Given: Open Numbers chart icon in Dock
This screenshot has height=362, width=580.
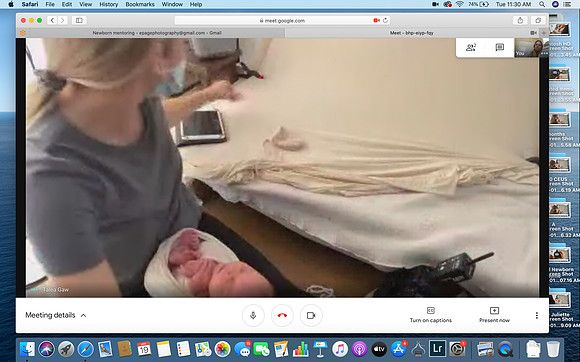Looking at the screenshot, I should click(300, 349).
